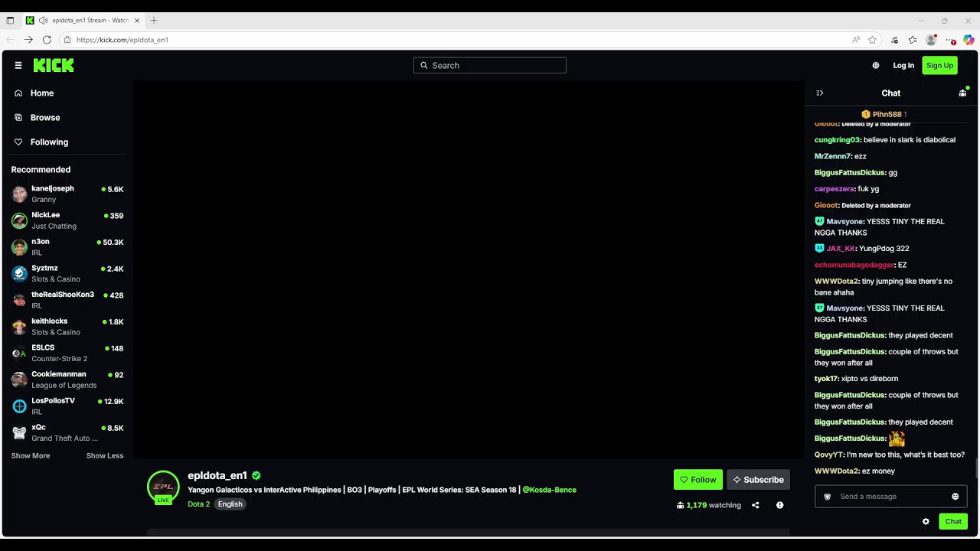Open xQc recommended channel
Screen dimensions: 980x551
click(x=67, y=432)
